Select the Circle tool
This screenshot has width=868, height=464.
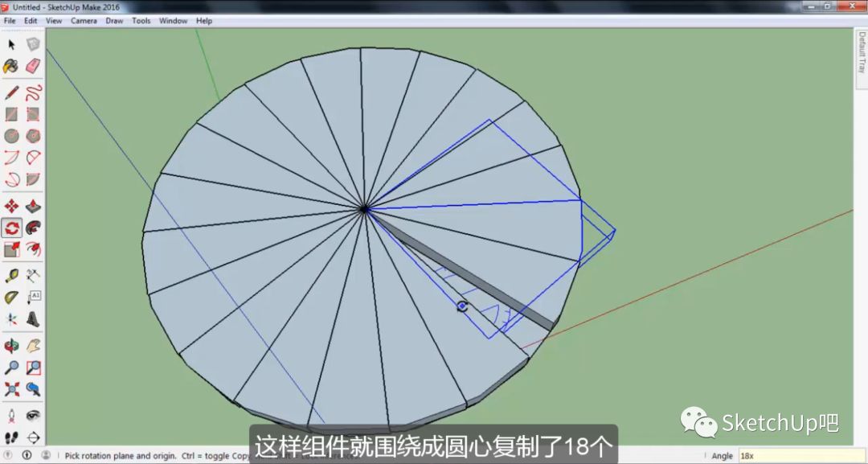(11, 136)
